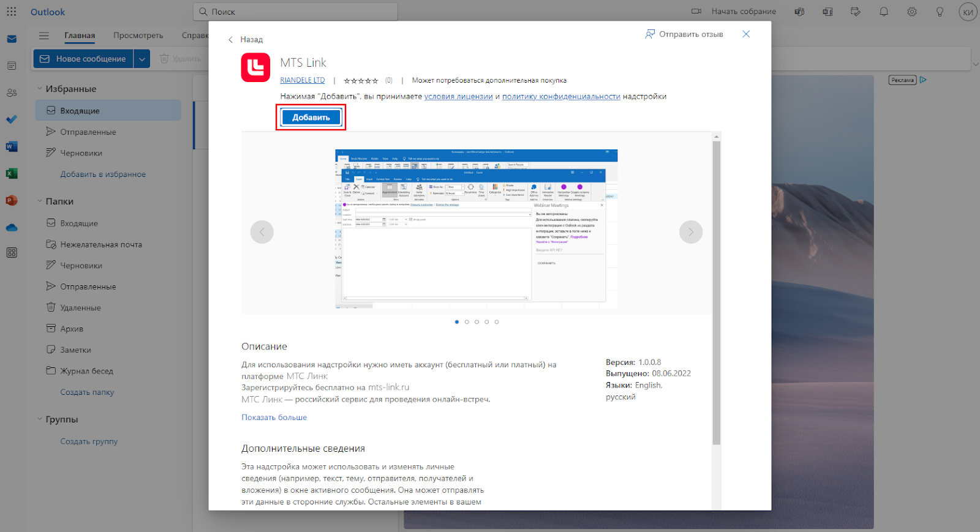The image size is (980, 532).
Task: Open OneDrive cloud icon
Action: tap(12, 227)
